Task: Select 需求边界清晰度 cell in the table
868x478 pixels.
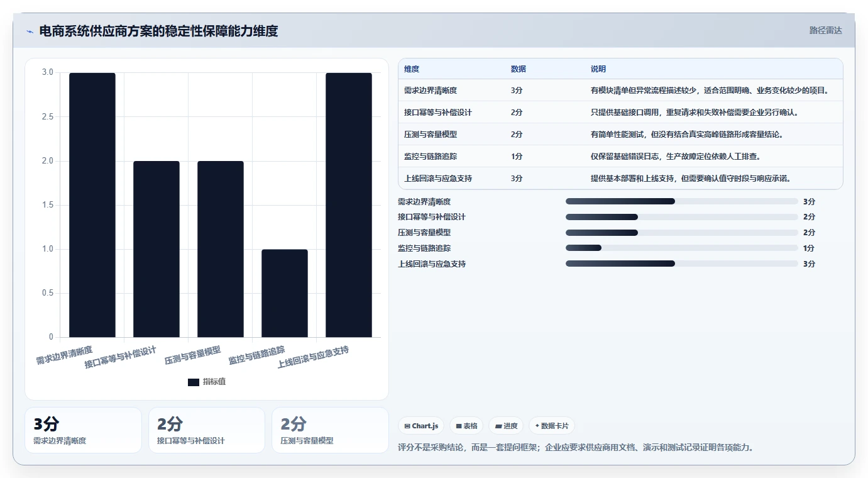Action: pyautogui.click(x=431, y=91)
